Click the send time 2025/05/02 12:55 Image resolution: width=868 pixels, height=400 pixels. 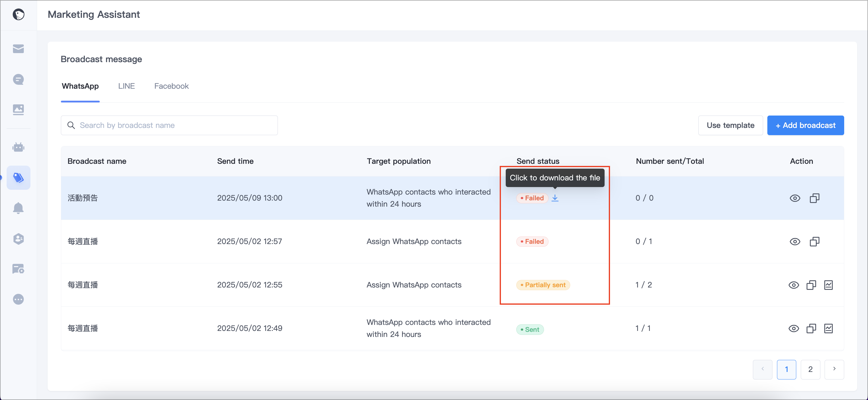pos(250,285)
